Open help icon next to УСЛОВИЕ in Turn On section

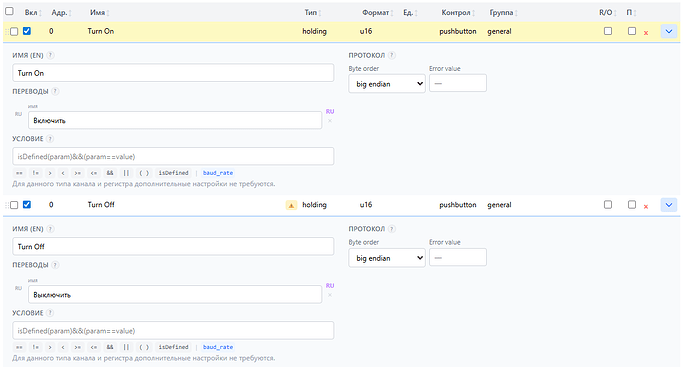click(x=50, y=139)
